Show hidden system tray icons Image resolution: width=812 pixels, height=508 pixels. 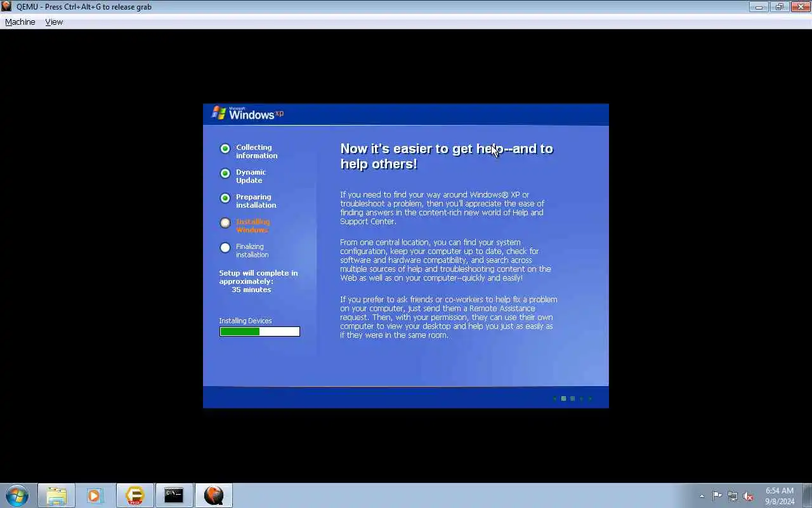point(702,496)
